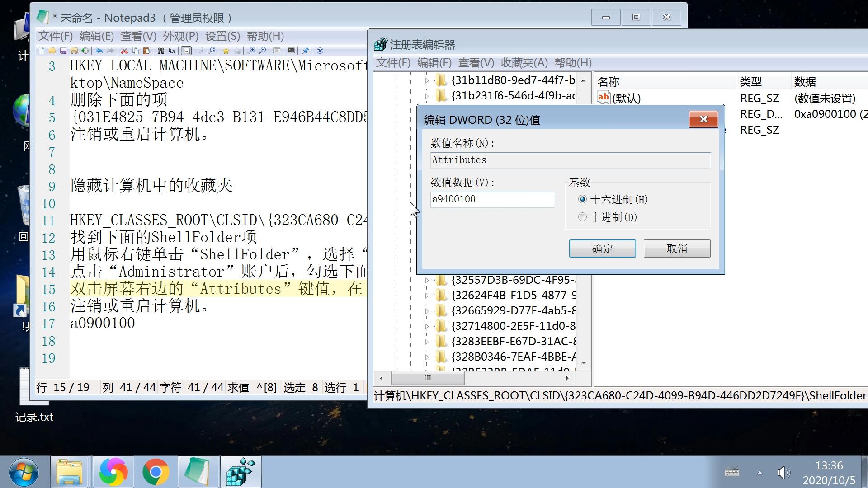Toggle word wrap in Notepad3 toolbar
Image resolution: width=868 pixels, height=488 pixels.
pyautogui.click(x=187, y=51)
